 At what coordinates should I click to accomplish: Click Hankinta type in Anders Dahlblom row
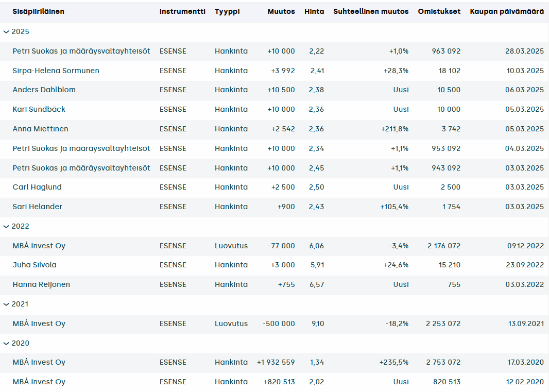tap(231, 90)
